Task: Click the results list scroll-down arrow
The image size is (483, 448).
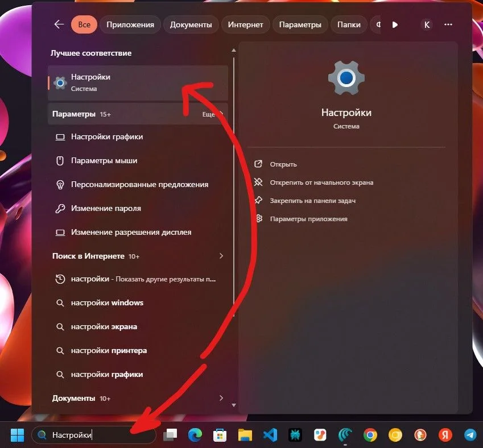Action: [x=234, y=406]
